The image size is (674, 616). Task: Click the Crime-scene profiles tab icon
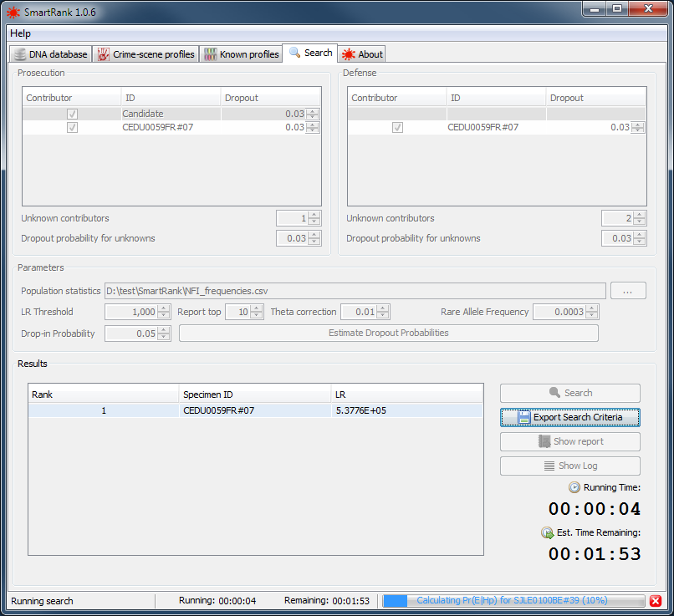pos(104,54)
